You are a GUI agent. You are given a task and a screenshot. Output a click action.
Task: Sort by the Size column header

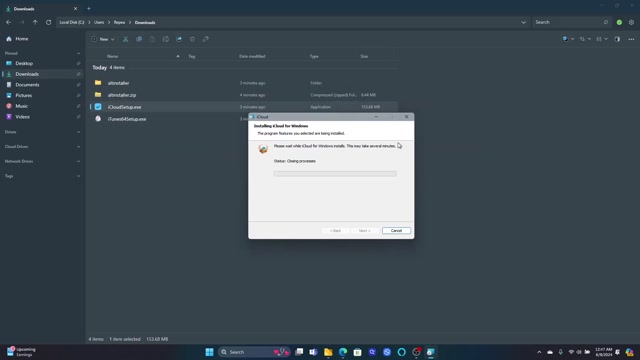pos(364,56)
